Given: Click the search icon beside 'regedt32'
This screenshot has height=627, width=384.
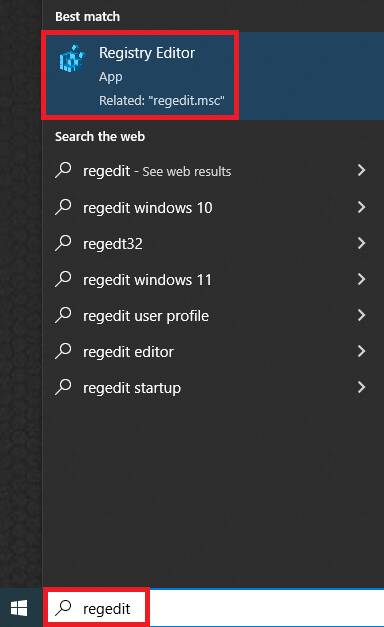Looking at the screenshot, I should [63, 243].
